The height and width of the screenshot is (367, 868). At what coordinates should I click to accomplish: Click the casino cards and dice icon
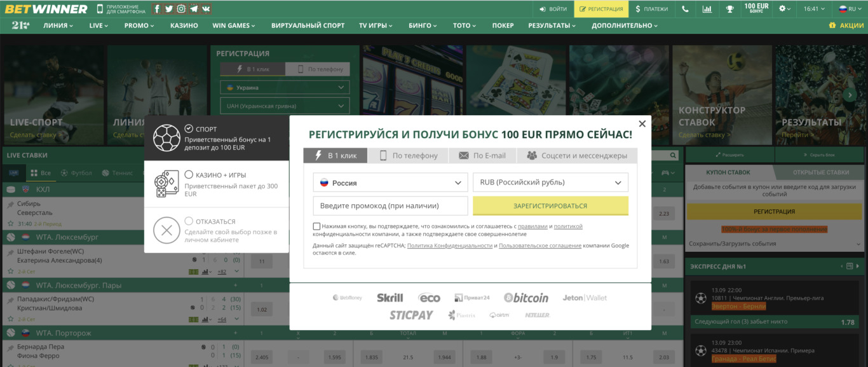click(x=166, y=184)
